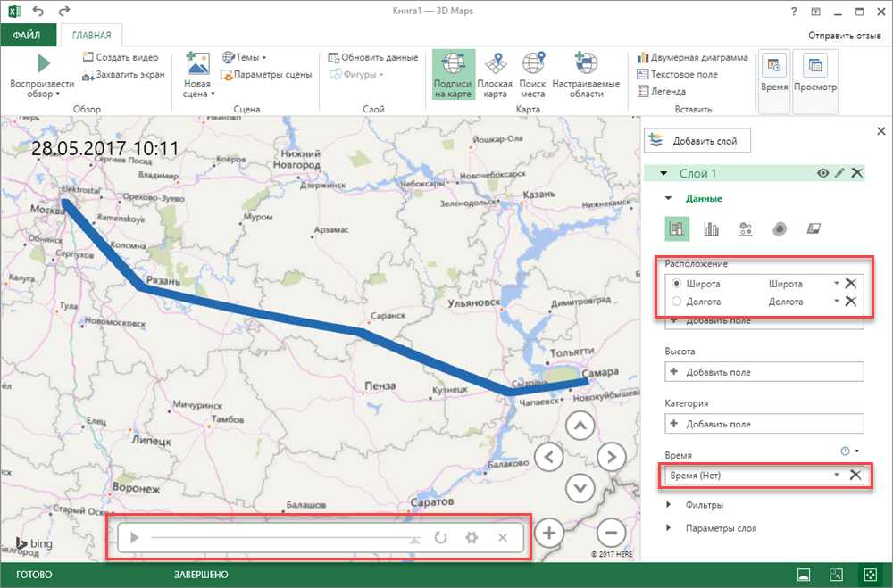The image size is (893, 588).
Task: Add a field under Высота
Action: [x=764, y=372]
